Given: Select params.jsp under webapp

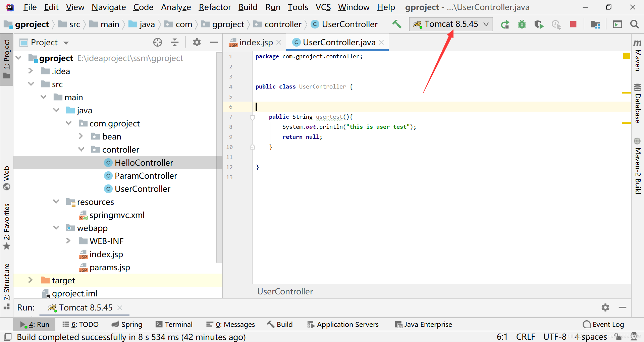Looking at the screenshot, I should (x=104, y=267).
